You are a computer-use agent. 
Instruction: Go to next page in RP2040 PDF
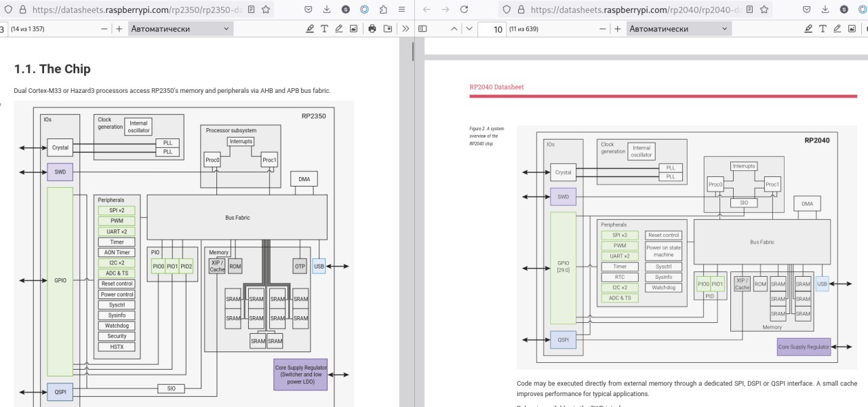[469, 28]
